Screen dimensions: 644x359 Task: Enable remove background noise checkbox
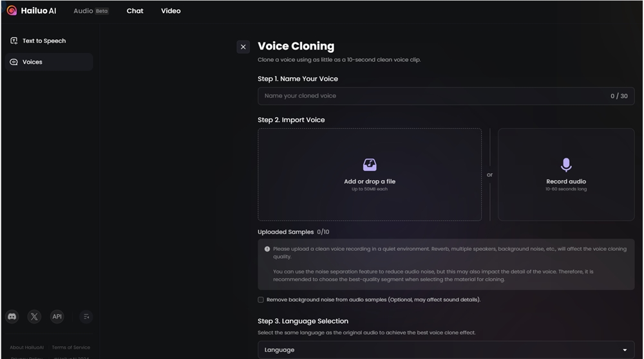tap(261, 300)
